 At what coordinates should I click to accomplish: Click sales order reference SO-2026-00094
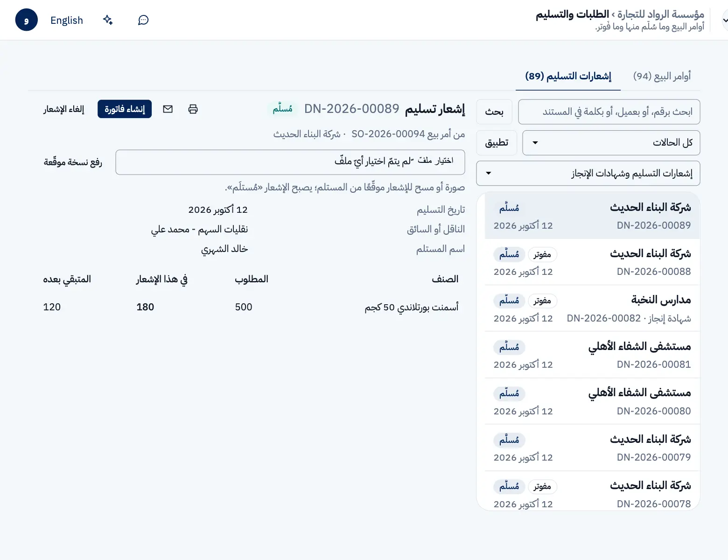388,134
